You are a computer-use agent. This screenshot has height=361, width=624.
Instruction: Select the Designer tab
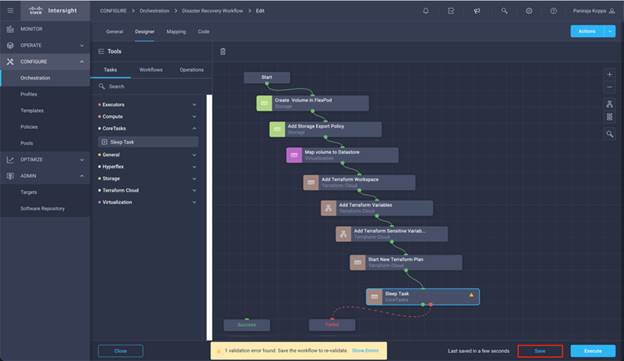point(144,31)
